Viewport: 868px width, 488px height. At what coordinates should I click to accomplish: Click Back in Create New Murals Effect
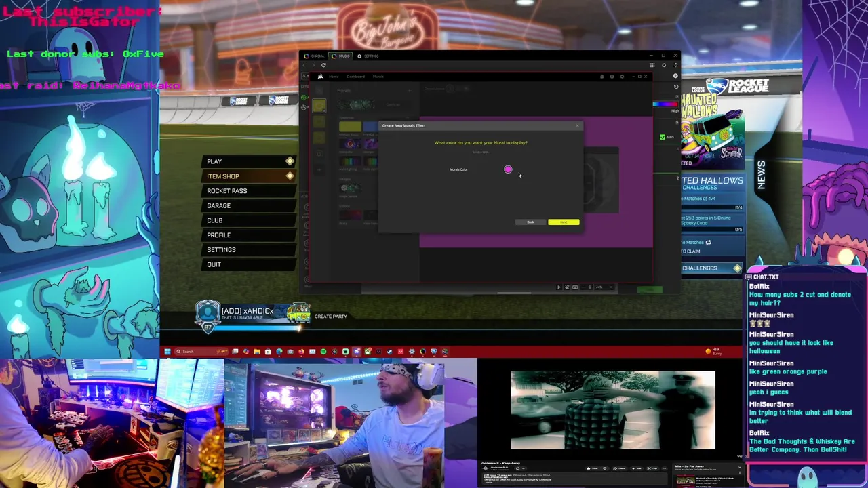click(x=530, y=222)
